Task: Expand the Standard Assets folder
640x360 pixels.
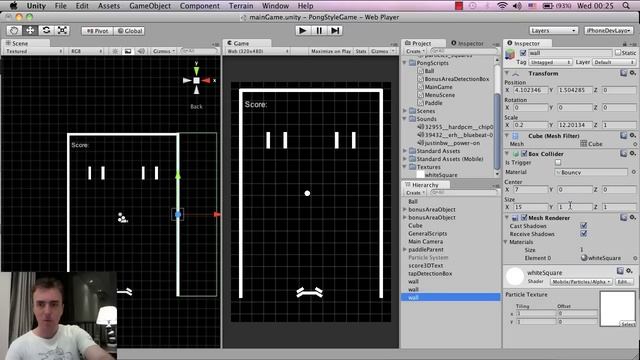Action: (405, 151)
